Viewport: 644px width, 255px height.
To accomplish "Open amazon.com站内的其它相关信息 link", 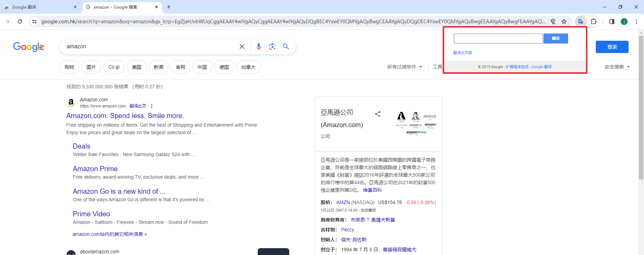I will click(109, 234).
